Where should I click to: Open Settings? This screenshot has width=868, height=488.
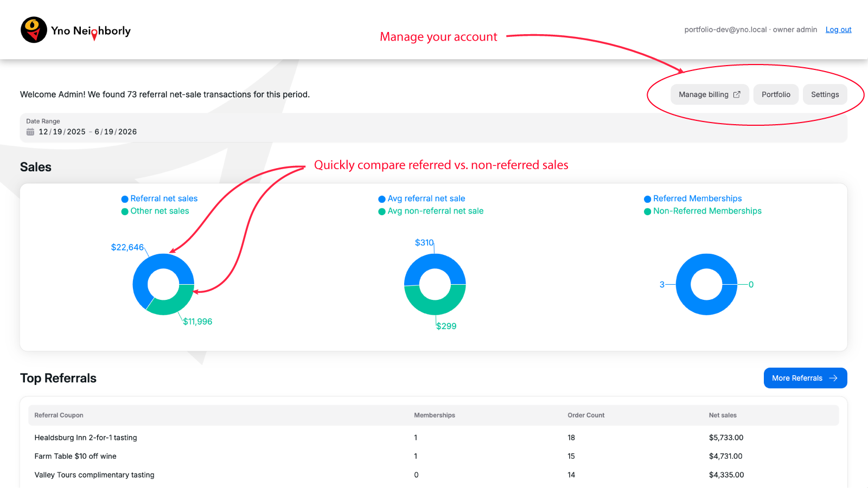(x=825, y=94)
